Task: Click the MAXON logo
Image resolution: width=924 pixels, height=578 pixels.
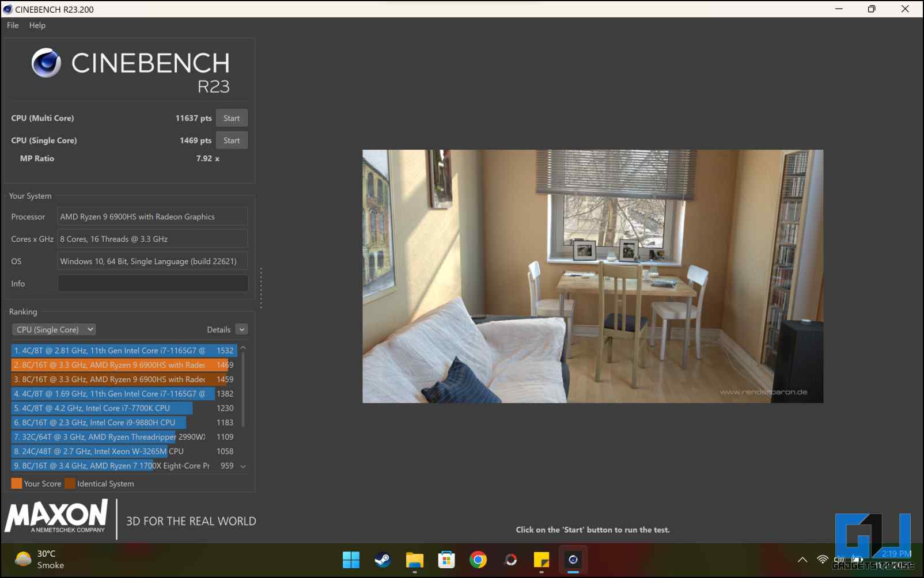Action: (x=56, y=516)
